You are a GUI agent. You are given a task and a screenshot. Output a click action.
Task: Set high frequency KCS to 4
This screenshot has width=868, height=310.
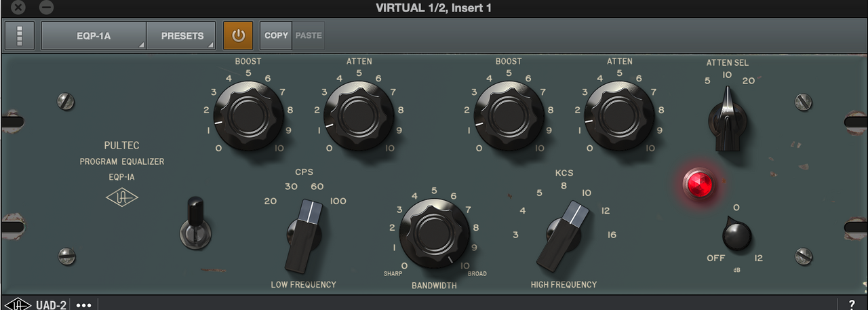(x=523, y=211)
